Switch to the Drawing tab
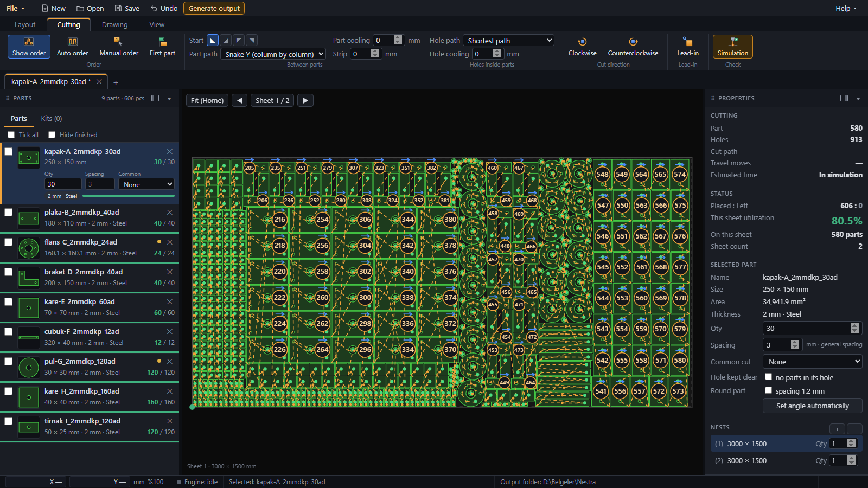Viewport: 868px width, 488px height. [x=115, y=25]
